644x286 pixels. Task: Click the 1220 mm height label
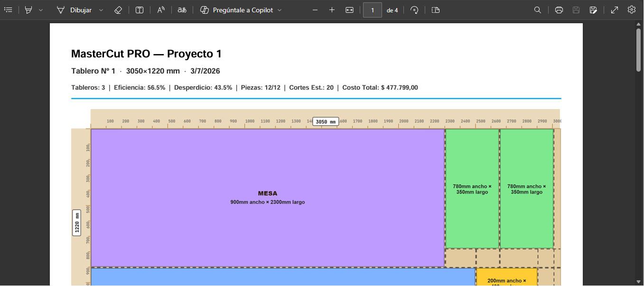(x=76, y=222)
